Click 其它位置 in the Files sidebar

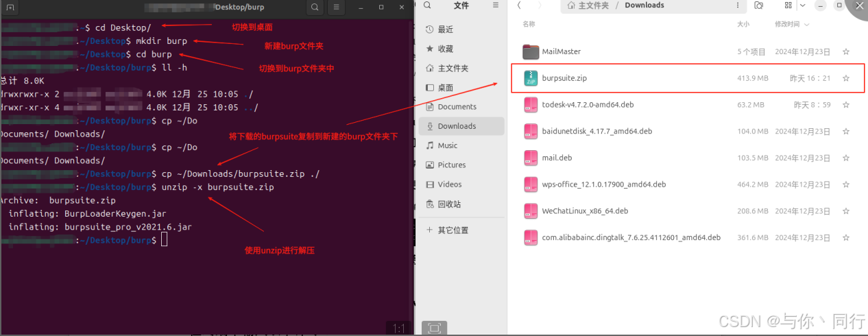point(461,230)
